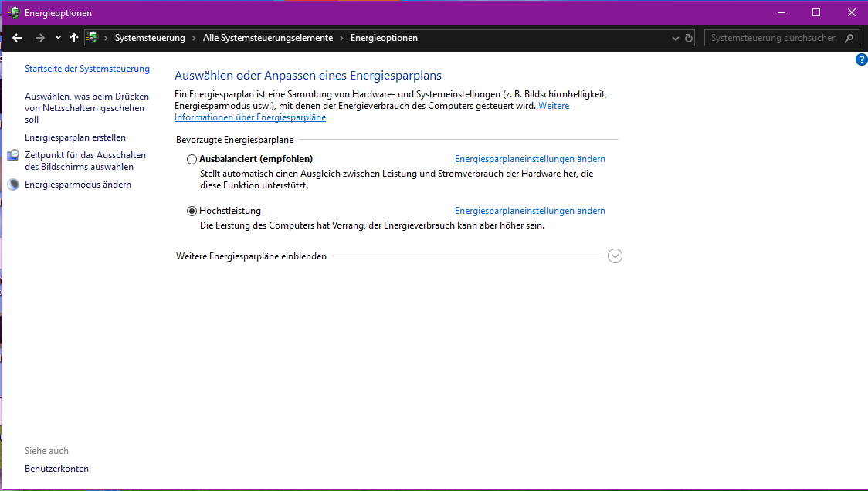Select the Ausbalanciert (empfohlen) radio button

pos(192,160)
